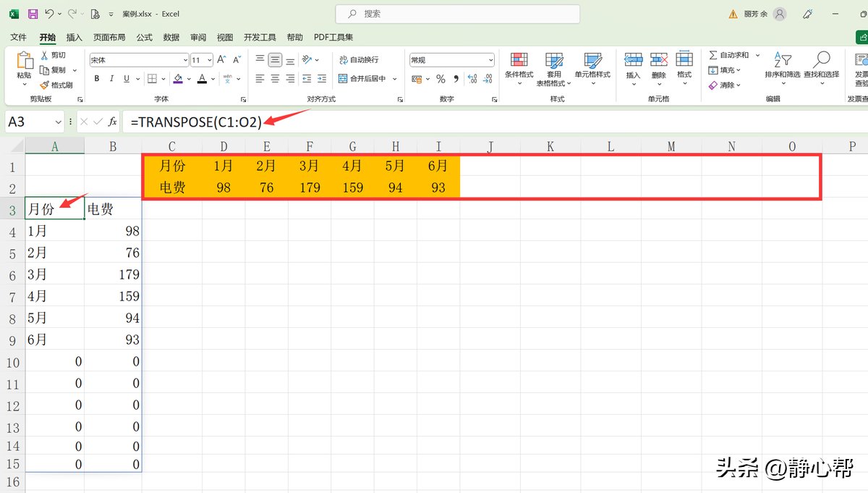Viewport: 868px width, 493px height.
Task: Click the Middle Align icon
Action: tap(275, 60)
